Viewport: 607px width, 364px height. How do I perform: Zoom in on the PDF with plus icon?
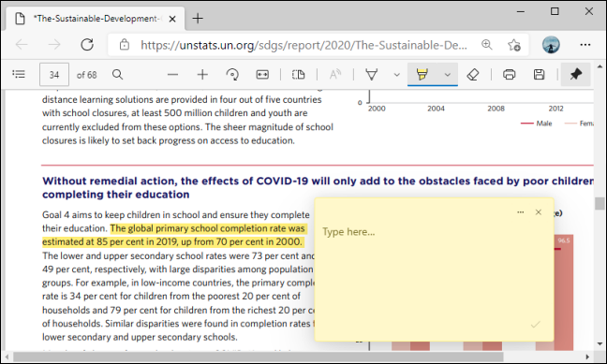(x=202, y=74)
